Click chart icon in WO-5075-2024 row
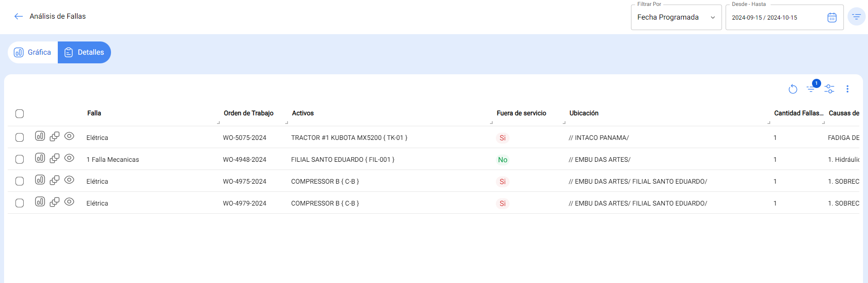 [40, 136]
